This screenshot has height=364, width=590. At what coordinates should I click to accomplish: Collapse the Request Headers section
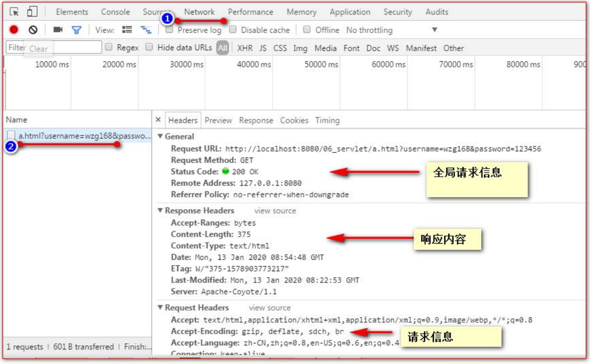[x=160, y=307]
